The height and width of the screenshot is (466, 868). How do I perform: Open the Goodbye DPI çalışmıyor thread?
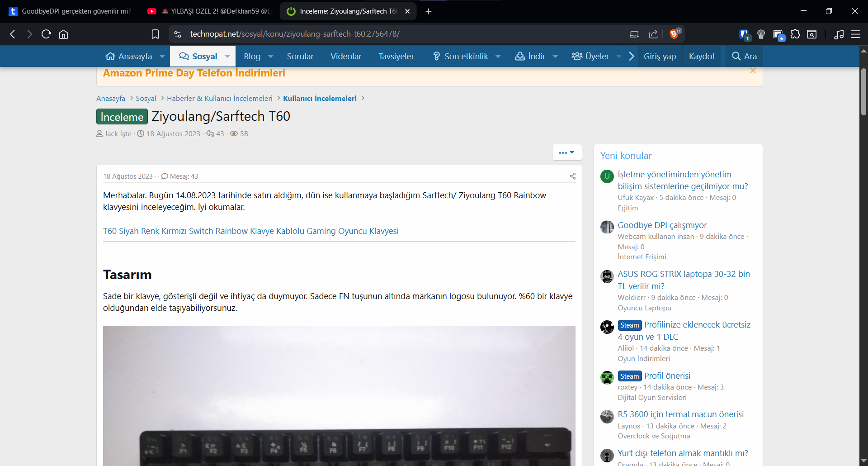pos(662,225)
